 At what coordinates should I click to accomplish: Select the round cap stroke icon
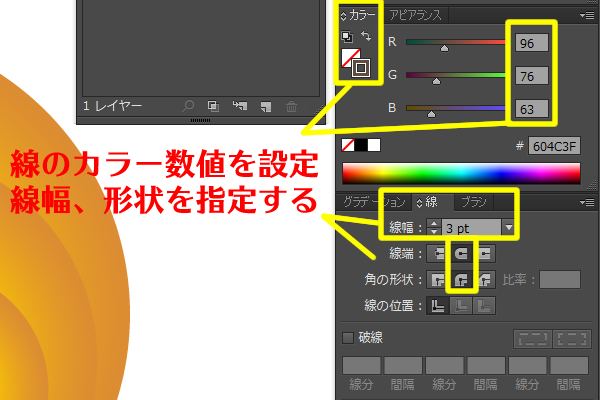coord(461,254)
